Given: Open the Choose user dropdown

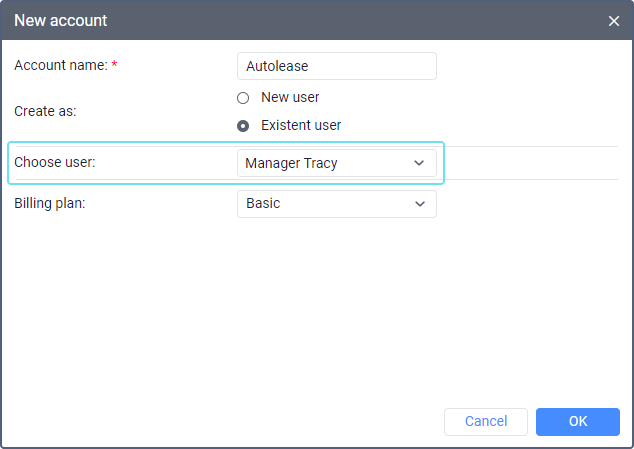Looking at the screenshot, I should (x=336, y=163).
